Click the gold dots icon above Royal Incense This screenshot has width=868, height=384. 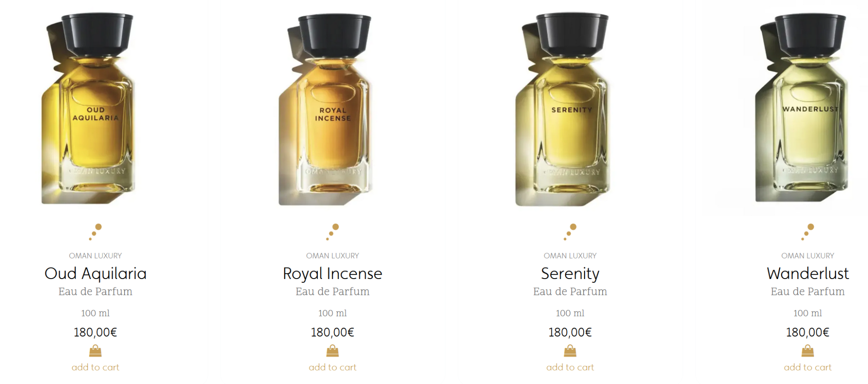(333, 232)
